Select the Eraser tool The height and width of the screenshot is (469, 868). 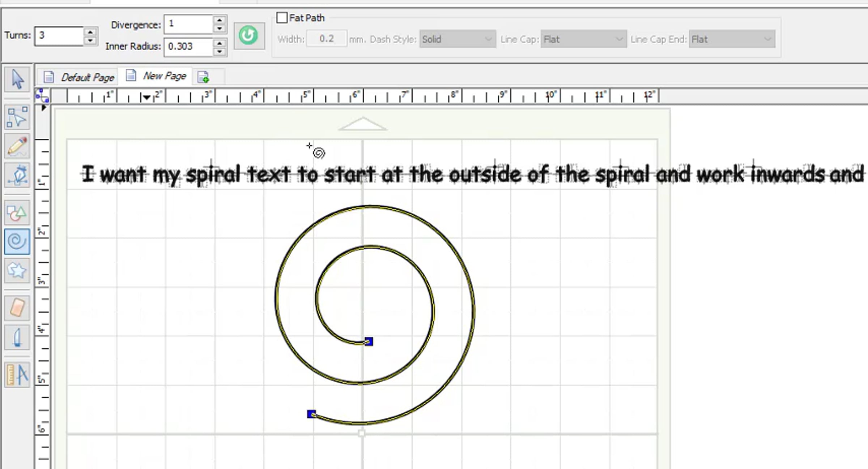coord(17,308)
